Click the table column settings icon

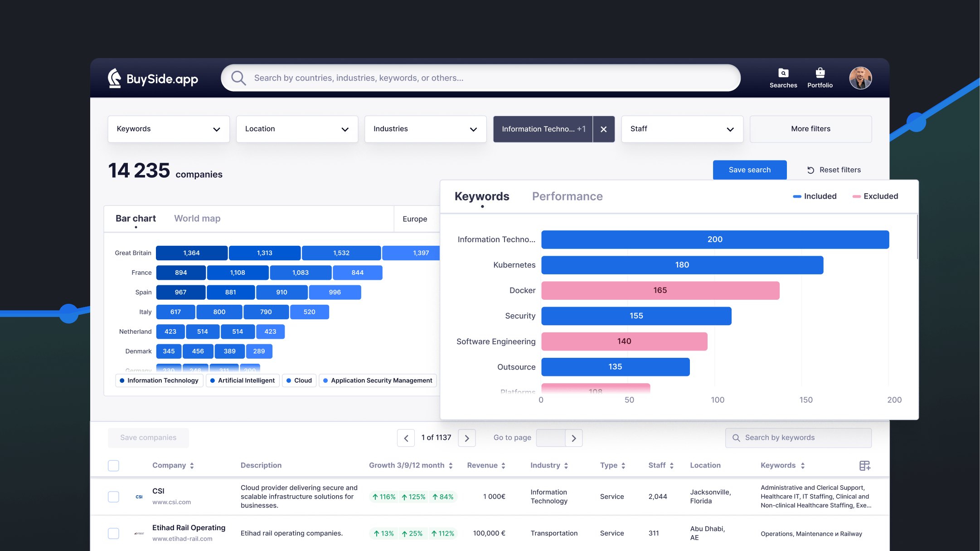864,465
